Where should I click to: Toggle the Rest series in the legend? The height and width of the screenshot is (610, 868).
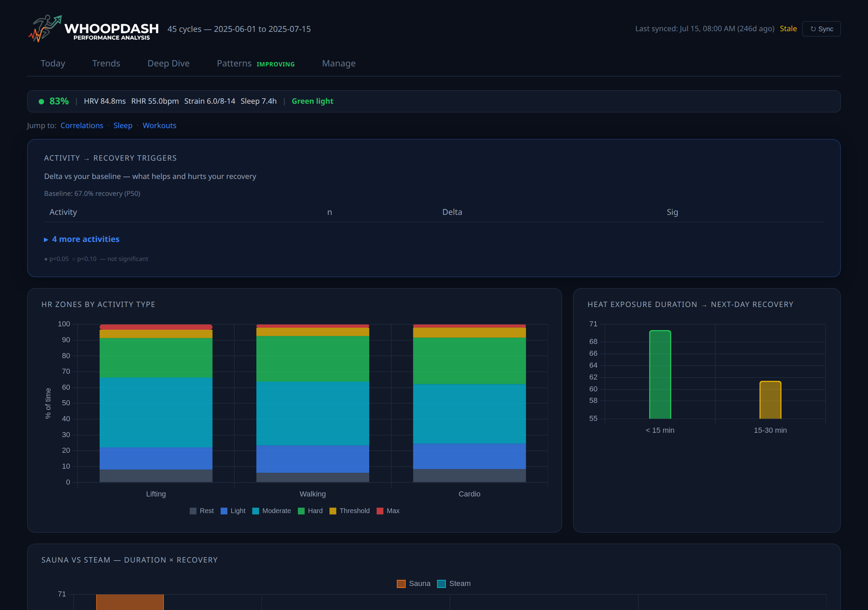(x=193, y=511)
